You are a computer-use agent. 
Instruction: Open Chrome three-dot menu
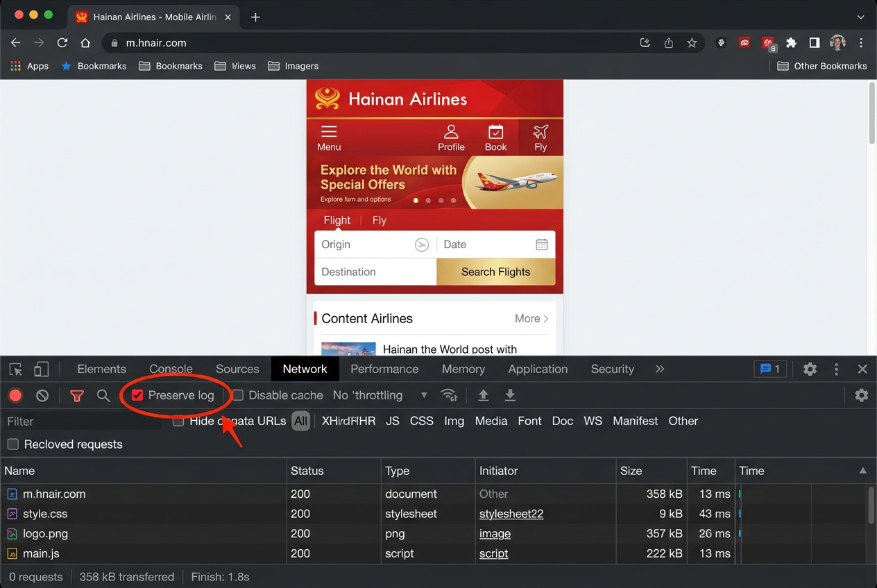click(861, 43)
